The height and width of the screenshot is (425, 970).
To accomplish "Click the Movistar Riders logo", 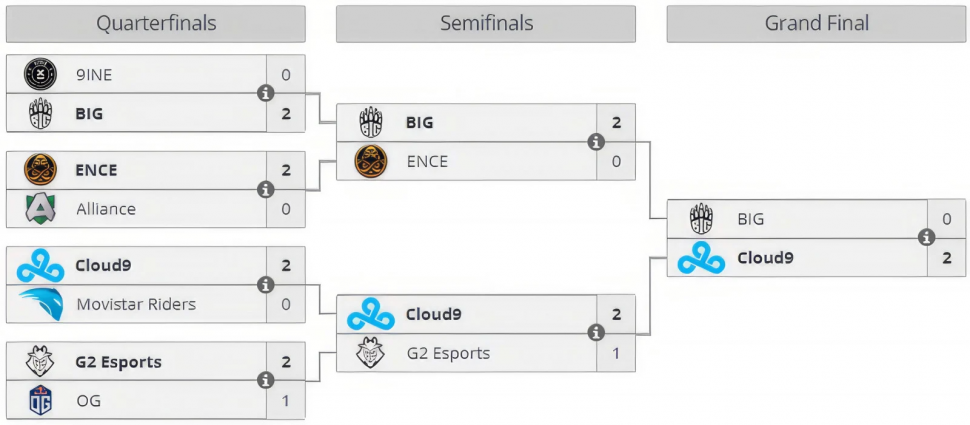I will tap(41, 304).
